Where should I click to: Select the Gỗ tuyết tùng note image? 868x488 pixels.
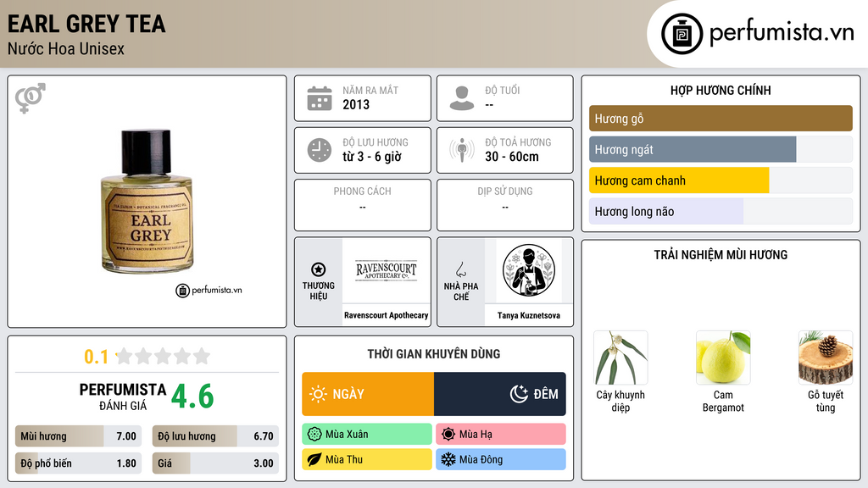coord(826,358)
